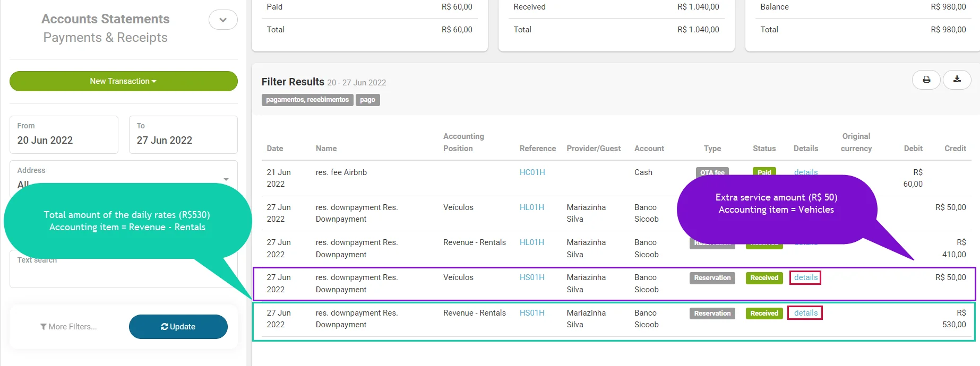Viewport: 980px width, 366px height.
Task: Open the New Transaction dropdown
Action: click(x=123, y=81)
